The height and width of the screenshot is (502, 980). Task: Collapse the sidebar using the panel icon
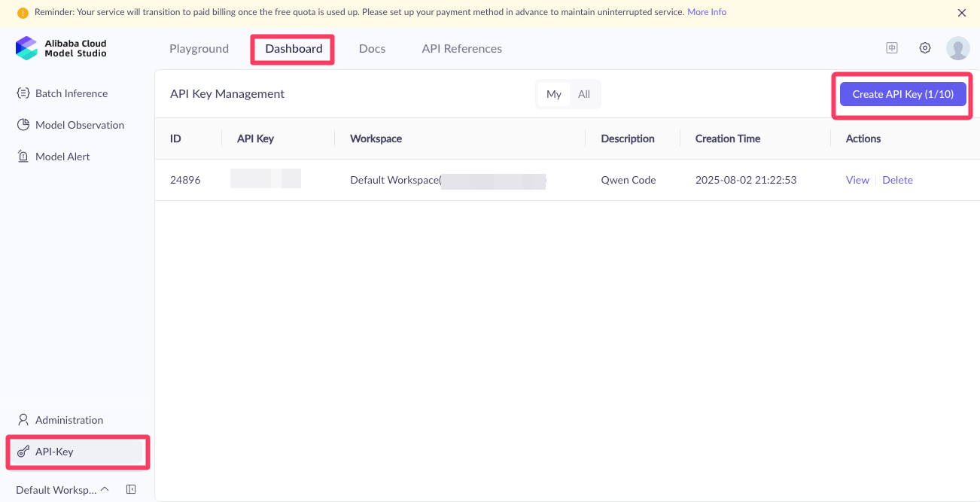point(131,490)
